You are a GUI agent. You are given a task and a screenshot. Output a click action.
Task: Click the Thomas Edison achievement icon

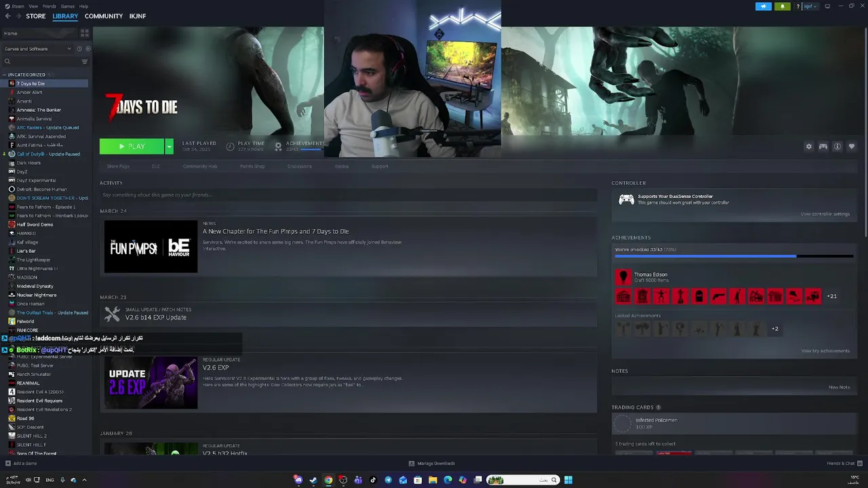(x=623, y=277)
